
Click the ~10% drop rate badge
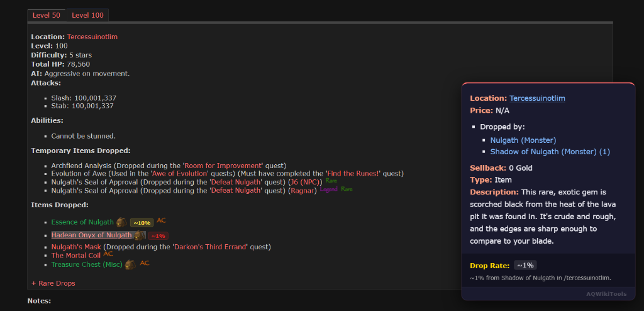pyautogui.click(x=142, y=223)
